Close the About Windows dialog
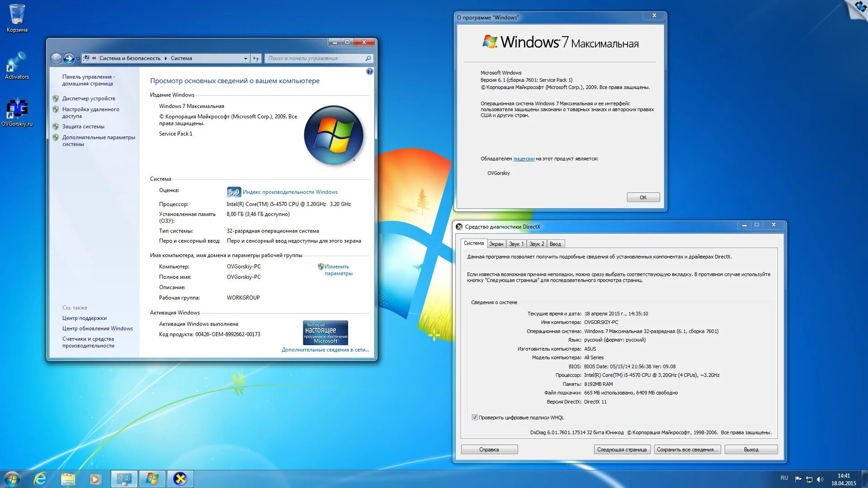 click(654, 16)
